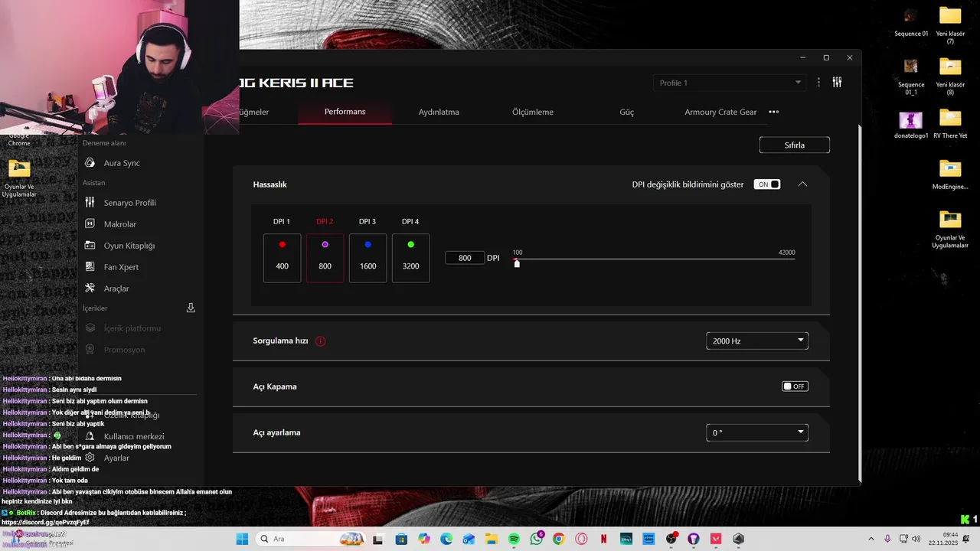
Task: Open Spotify from the taskbar
Action: (x=514, y=539)
